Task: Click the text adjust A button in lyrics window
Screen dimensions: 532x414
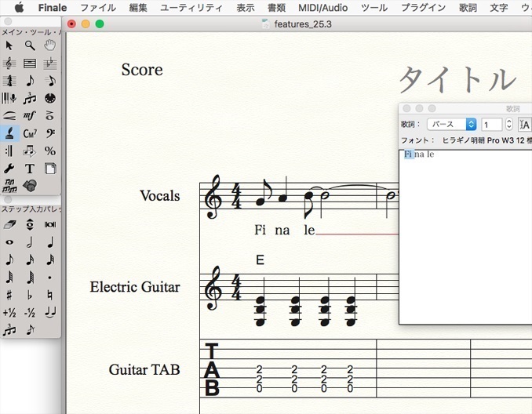Action: pyautogui.click(x=524, y=125)
